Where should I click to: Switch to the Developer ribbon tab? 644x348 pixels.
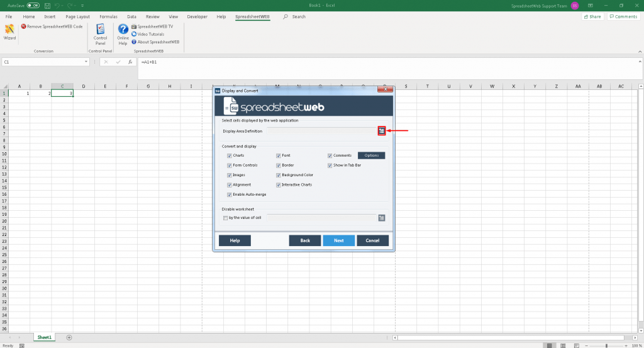coord(197,17)
